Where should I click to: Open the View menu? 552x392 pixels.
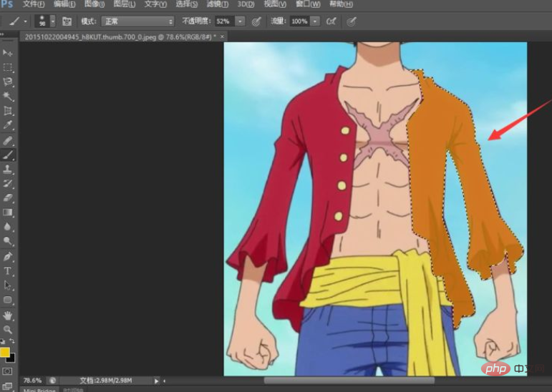click(275, 4)
